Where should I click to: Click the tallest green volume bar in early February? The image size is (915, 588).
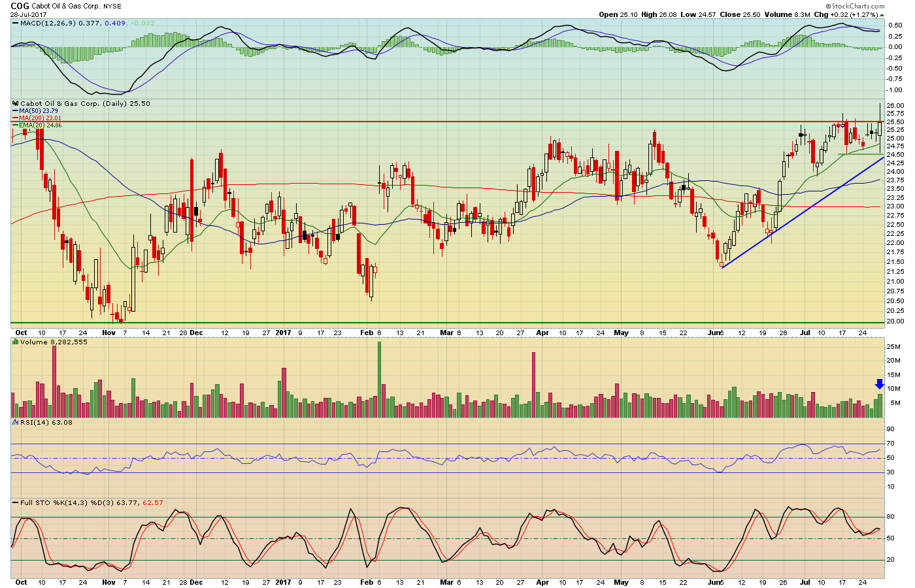click(379, 380)
